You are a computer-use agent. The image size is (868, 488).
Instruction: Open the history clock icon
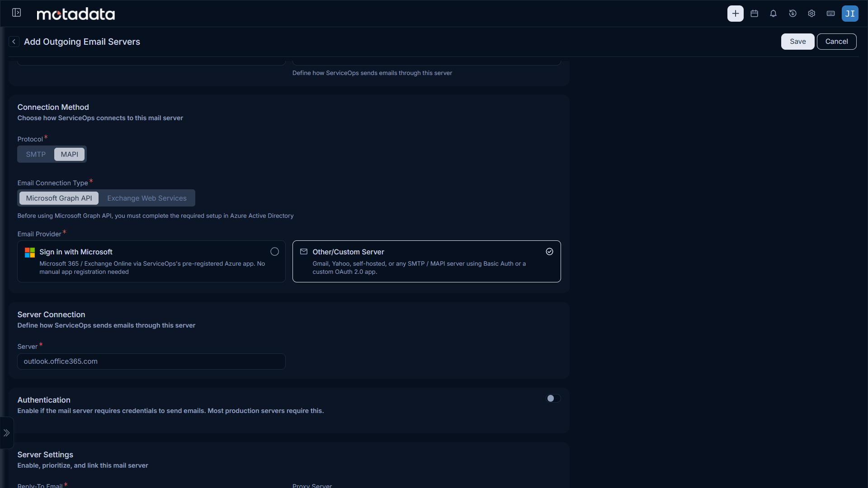click(x=793, y=14)
